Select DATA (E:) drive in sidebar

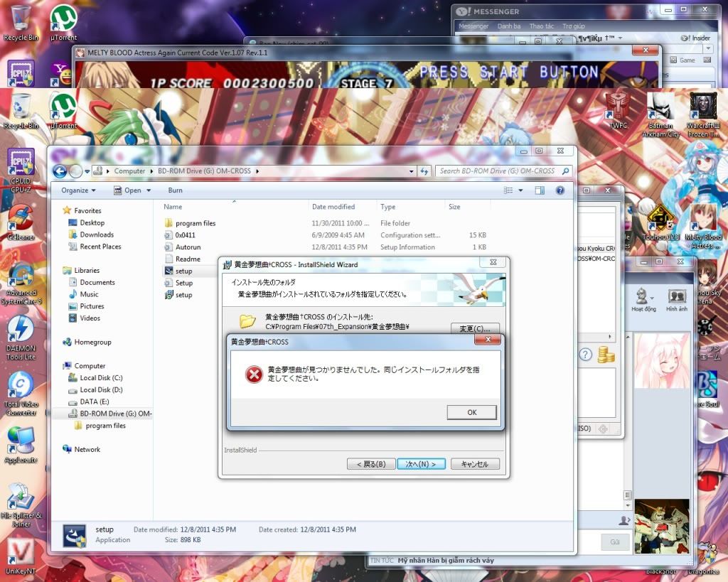(94, 402)
